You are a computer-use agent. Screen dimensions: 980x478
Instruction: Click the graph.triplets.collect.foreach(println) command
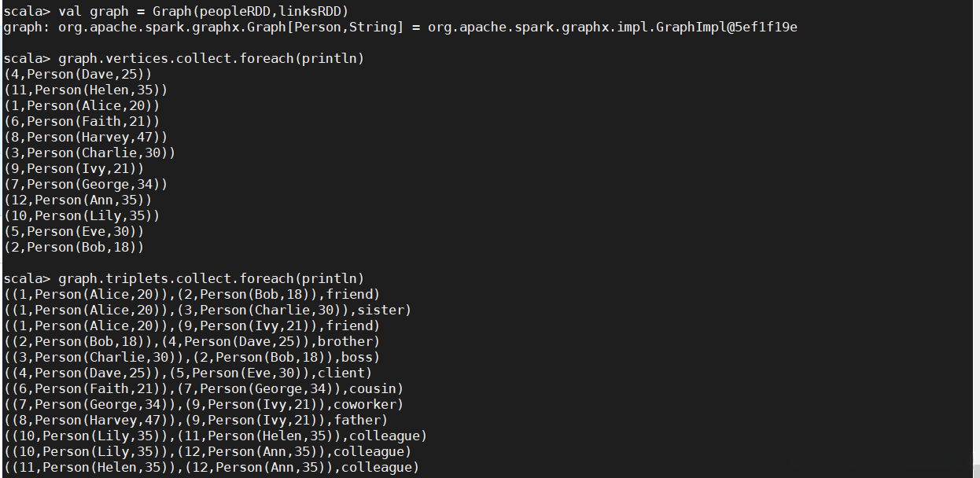[x=211, y=278]
